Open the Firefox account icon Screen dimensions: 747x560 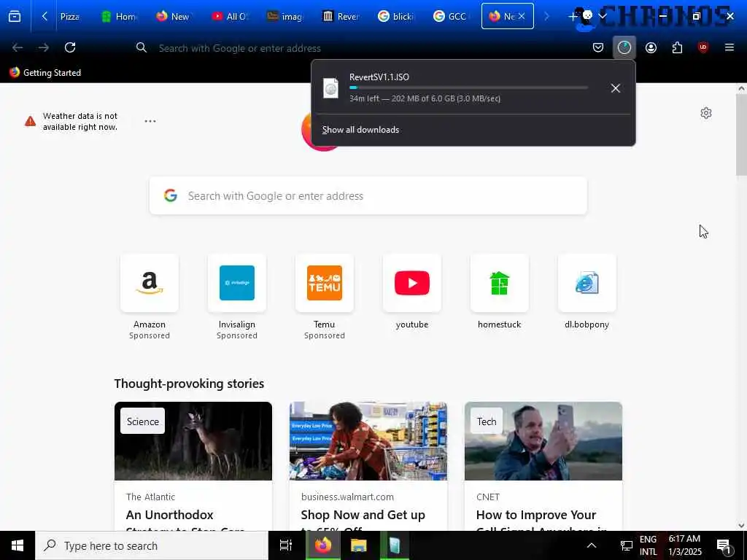tap(651, 47)
